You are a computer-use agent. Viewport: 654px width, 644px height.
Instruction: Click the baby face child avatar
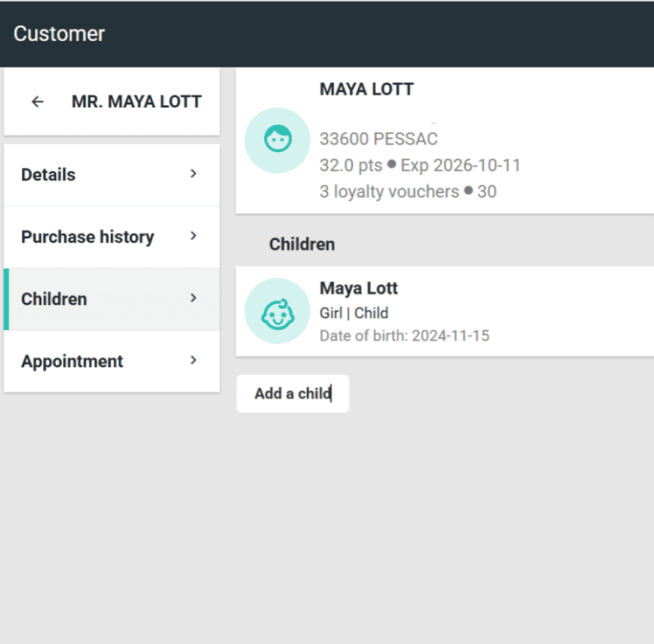click(x=277, y=311)
